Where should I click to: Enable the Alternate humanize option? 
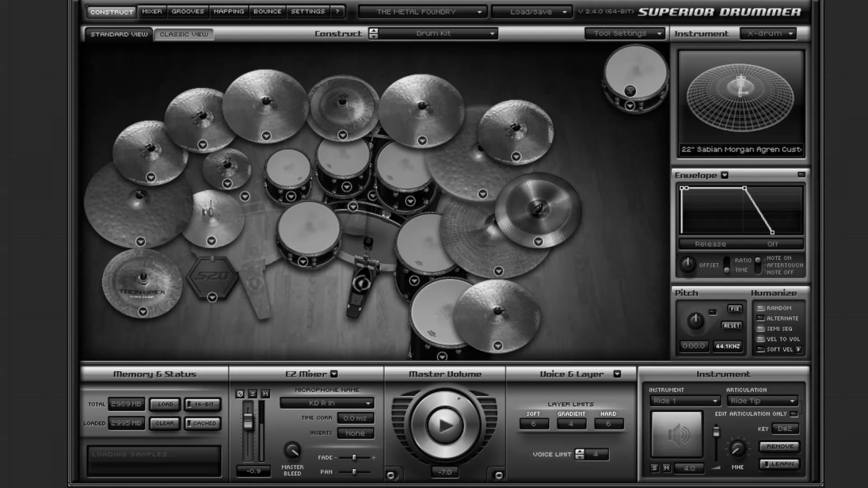(x=761, y=318)
